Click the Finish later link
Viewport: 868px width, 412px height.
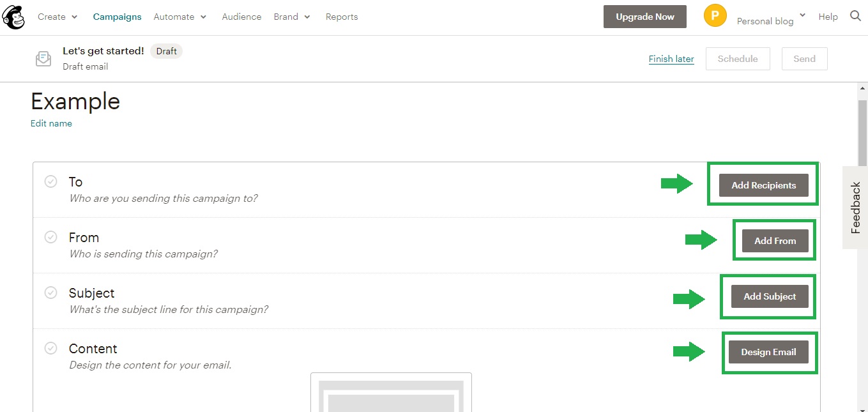point(671,59)
